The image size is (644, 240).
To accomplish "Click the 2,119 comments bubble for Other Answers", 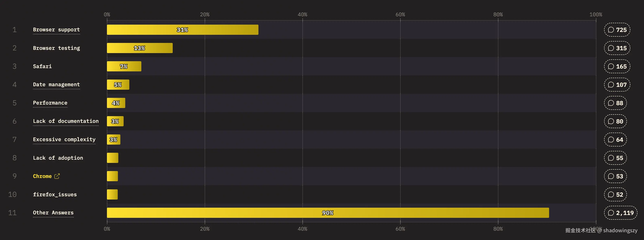I will point(621,213).
